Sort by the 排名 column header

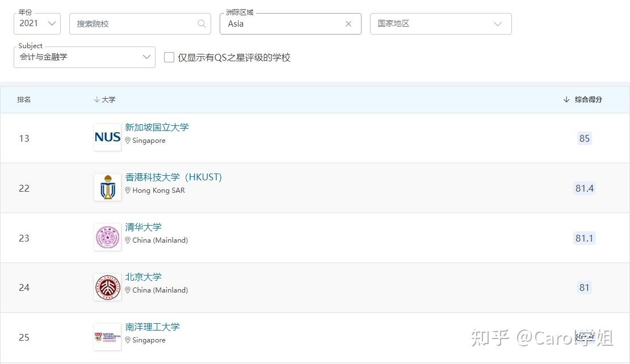(x=24, y=100)
